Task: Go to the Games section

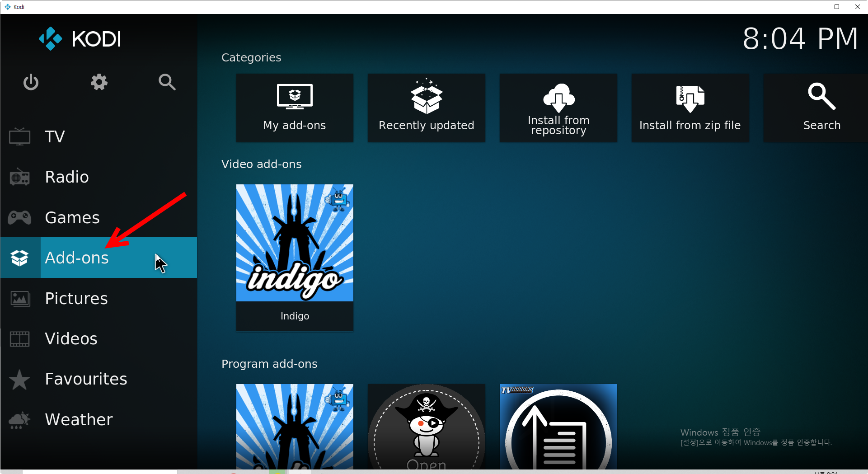Action: point(99,218)
